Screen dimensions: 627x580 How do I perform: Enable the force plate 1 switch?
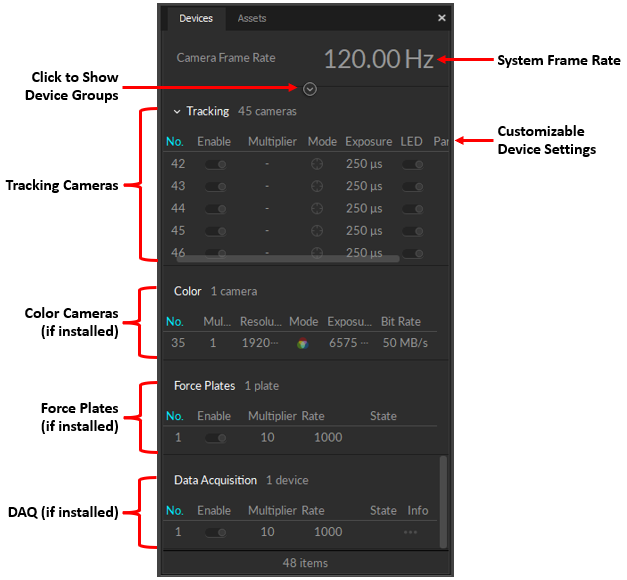215,438
